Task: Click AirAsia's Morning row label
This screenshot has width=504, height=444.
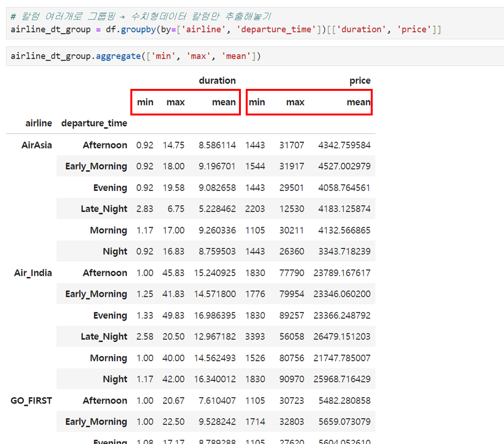Action: point(109,230)
